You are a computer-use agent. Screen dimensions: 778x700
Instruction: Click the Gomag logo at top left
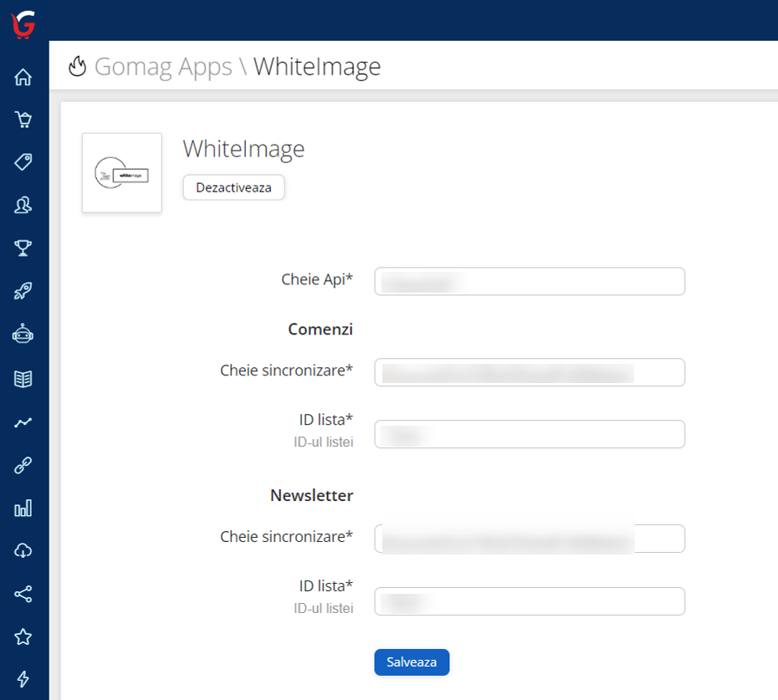click(x=23, y=24)
